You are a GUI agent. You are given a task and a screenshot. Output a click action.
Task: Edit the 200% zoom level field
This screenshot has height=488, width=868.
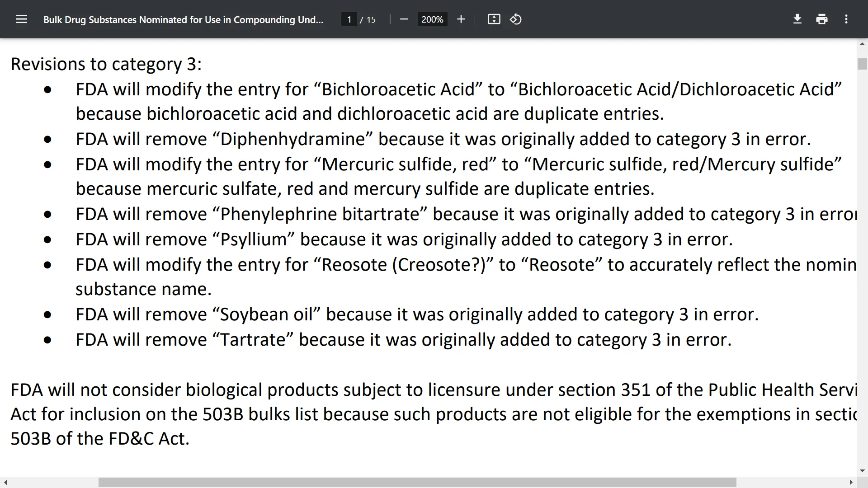(432, 19)
